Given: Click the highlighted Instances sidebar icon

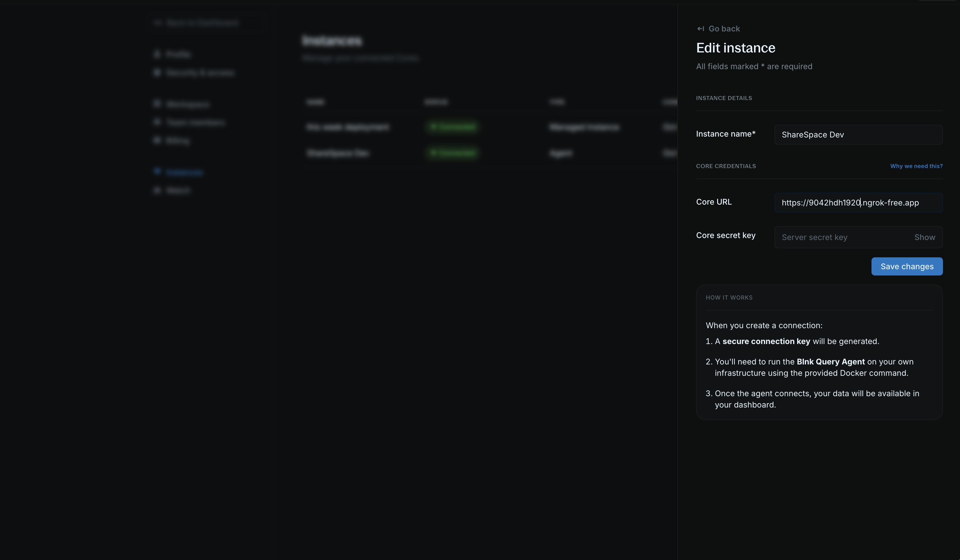Looking at the screenshot, I should (158, 171).
